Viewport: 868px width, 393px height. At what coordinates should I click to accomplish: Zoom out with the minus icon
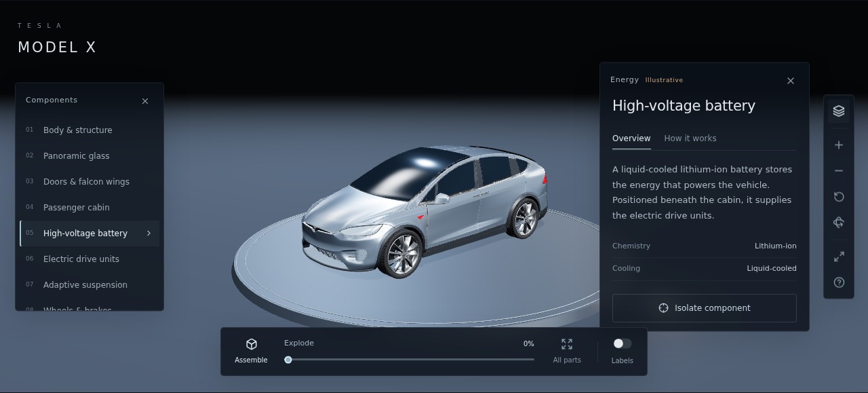click(839, 171)
